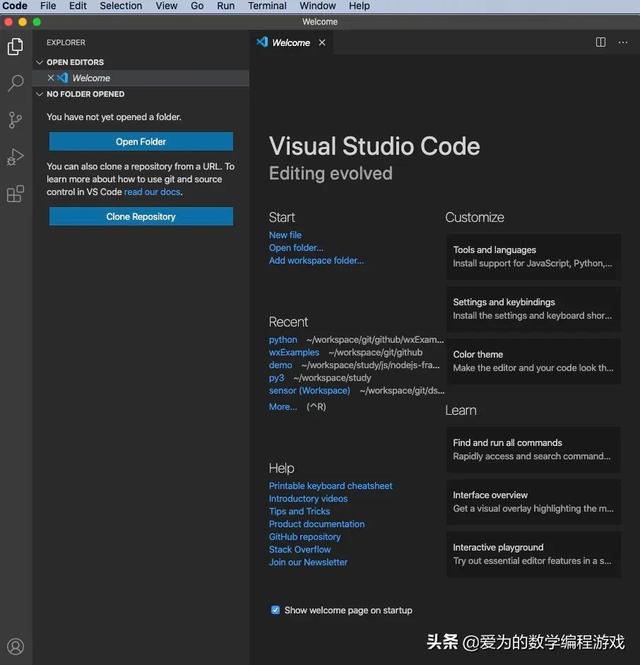The image size is (640, 665).
Task: Select the Welcome editor tab
Action: 291,42
